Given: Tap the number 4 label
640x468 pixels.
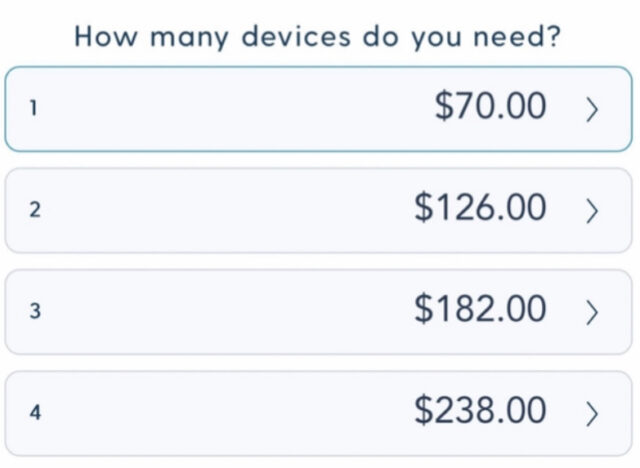Looking at the screenshot, I should click(35, 413).
